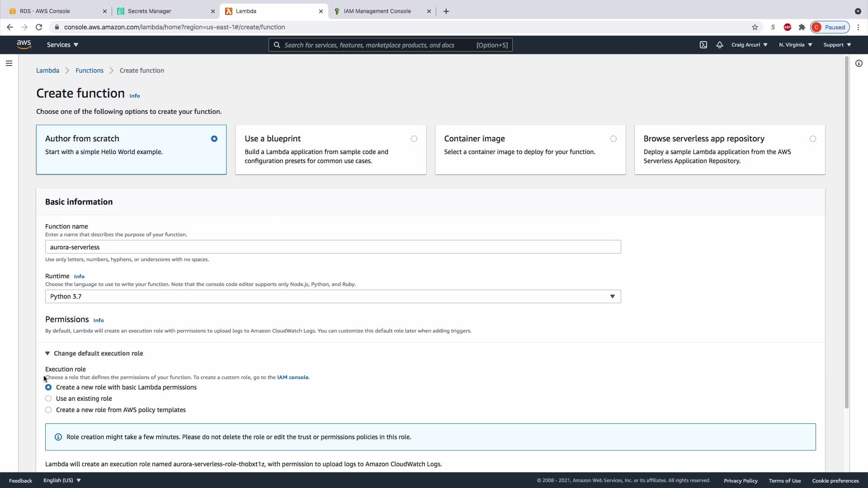Screen dimensions: 868x488
Task: Open the browser extensions puzzle icon
Action: click(x=802, y=27)
